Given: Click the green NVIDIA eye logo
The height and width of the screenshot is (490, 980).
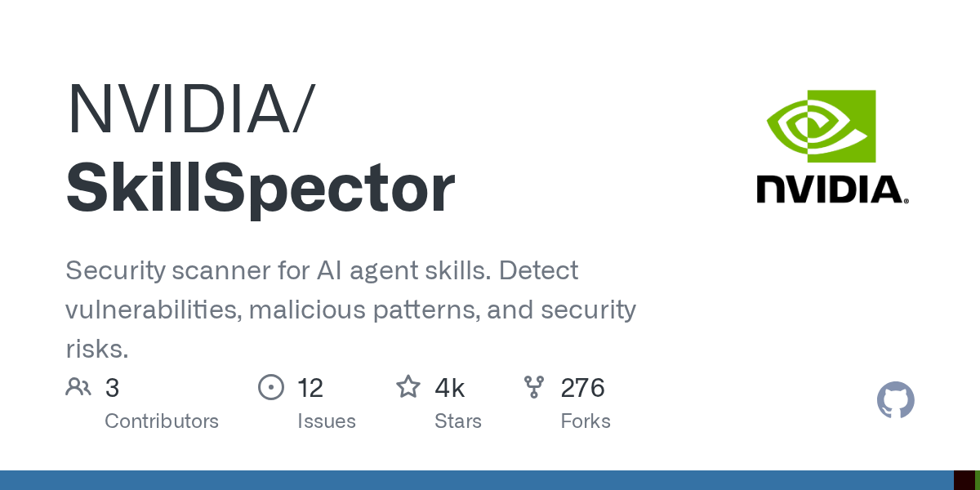Looking at the screenshot, I should 821,126.
